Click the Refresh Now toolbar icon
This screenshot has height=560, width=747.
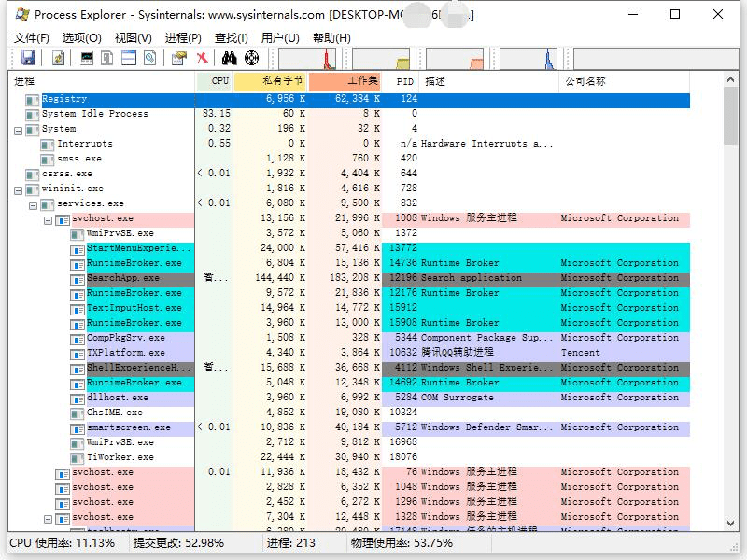coord(58,58)
